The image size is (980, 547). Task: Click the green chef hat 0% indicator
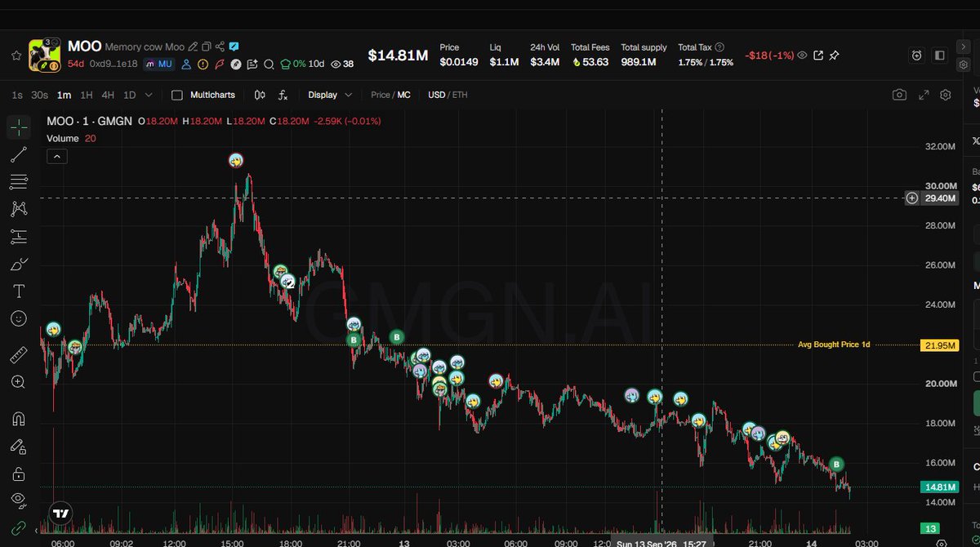pos(292,64)
